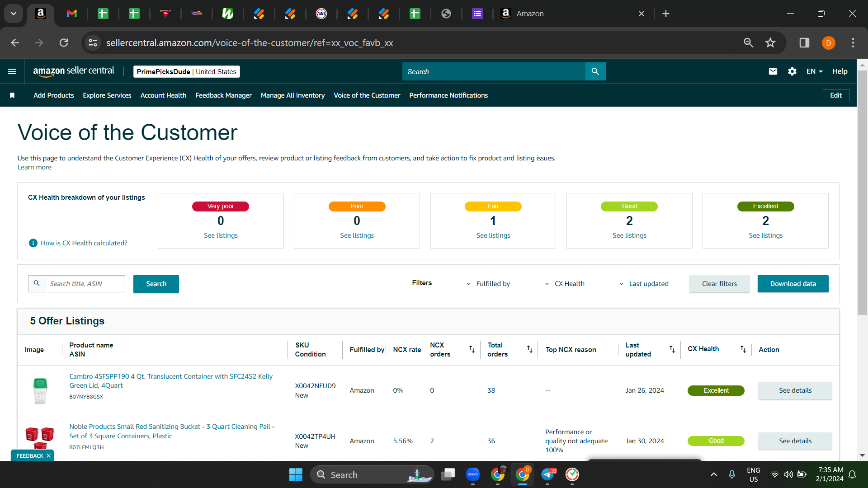Image resolution: width=868 pixels, height=488 pixels.
Task: See listings under Poor
Action: tap(357, 235)
